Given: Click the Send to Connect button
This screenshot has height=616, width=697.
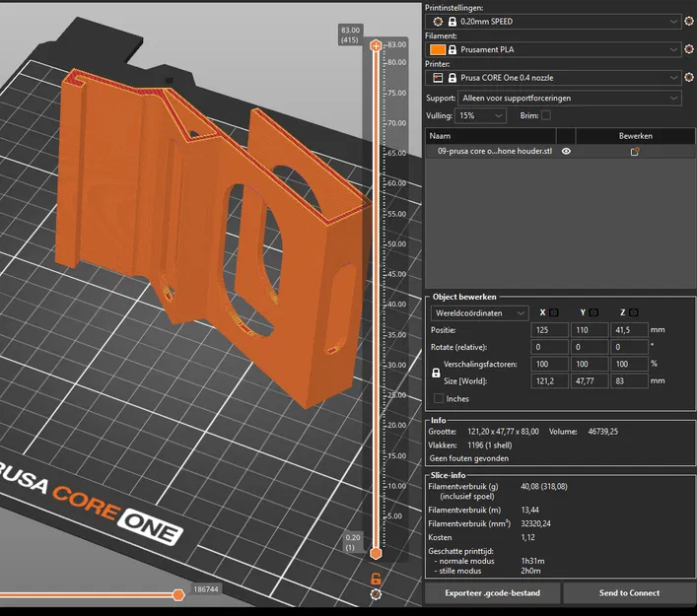Looking at the screenshot, I should (x=629, y=593).
